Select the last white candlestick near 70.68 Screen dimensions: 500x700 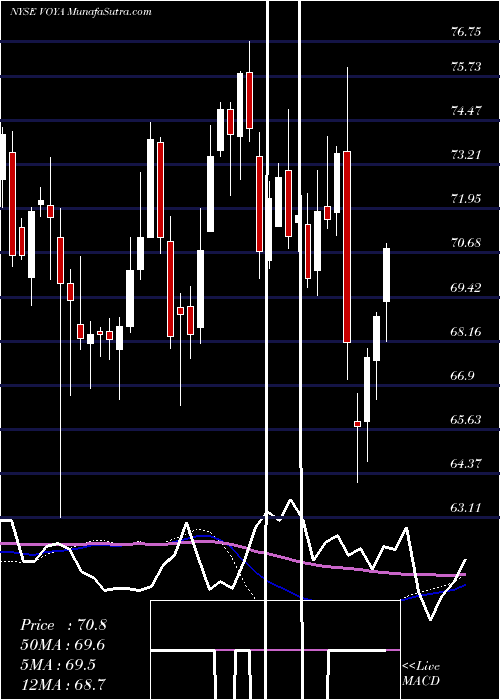[x=387, y=275]
